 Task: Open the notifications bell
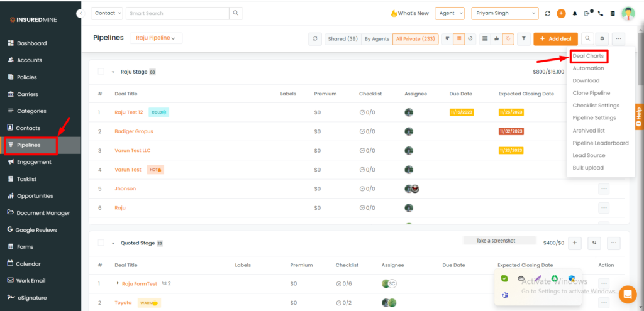[x=575, y=14]
